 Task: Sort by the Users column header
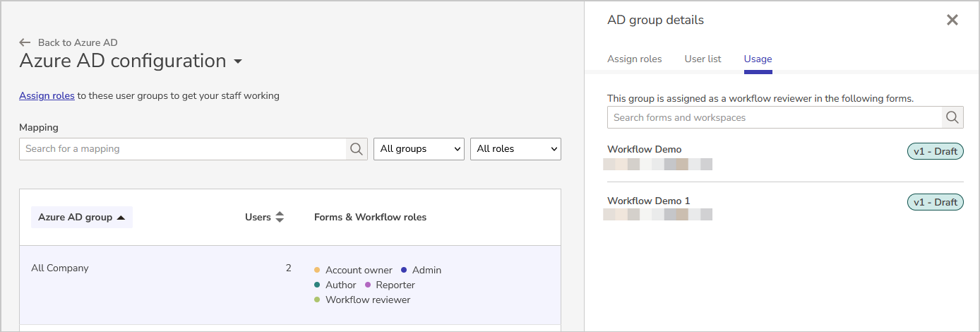(258, 218)
